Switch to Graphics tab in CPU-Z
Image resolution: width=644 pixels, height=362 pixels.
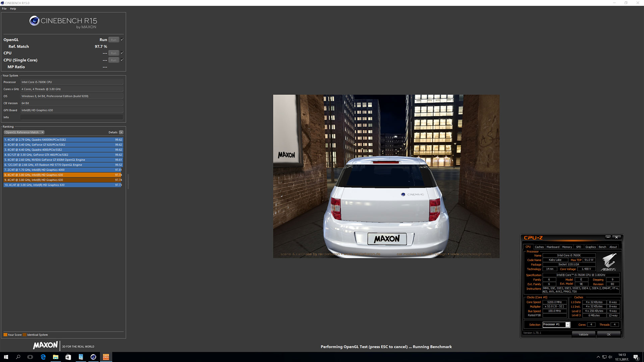coord(591,247)
